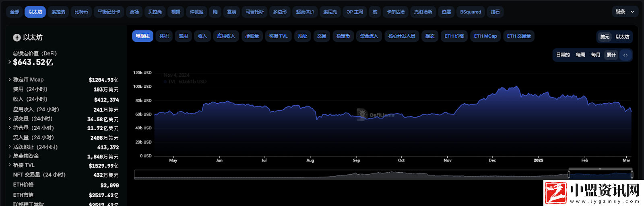Click the DefiLlama watermark logo on chart
The height and width of the screenshot is (206, 644).
tap(362, 114)
